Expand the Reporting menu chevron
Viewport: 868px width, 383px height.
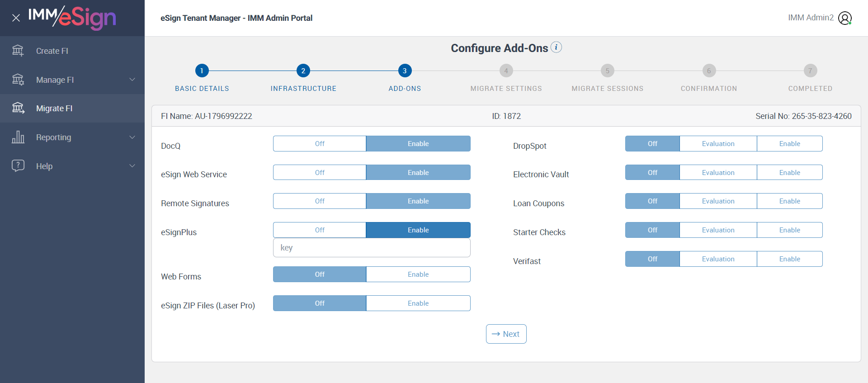(132, 137)
